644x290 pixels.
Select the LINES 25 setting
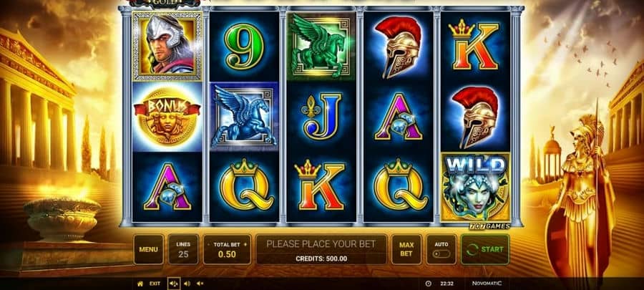pos(183,249)
